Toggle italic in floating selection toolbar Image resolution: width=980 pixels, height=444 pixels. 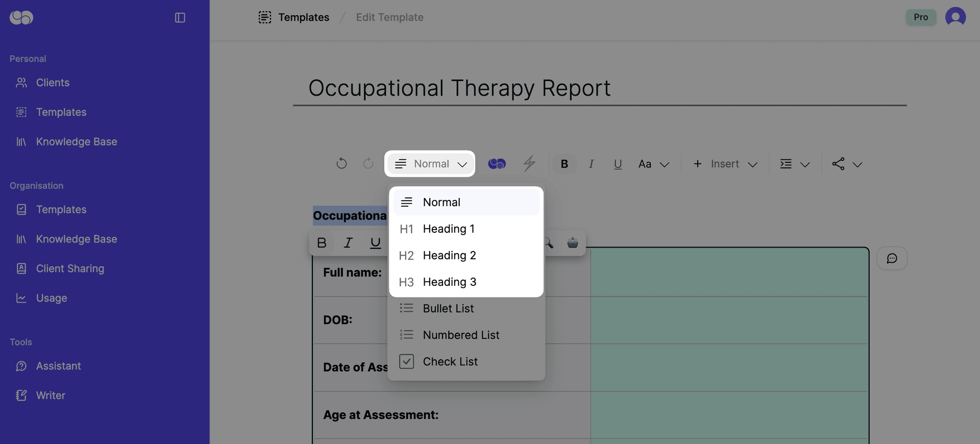[x=348, y=243]
